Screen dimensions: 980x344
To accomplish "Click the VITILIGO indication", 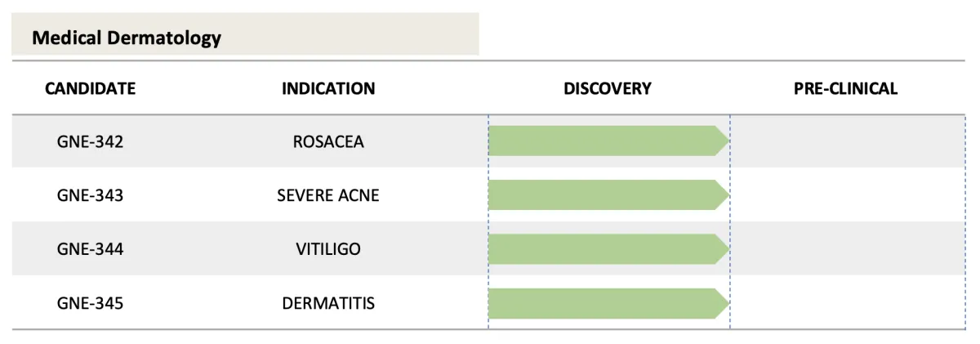I will point(328,249).
